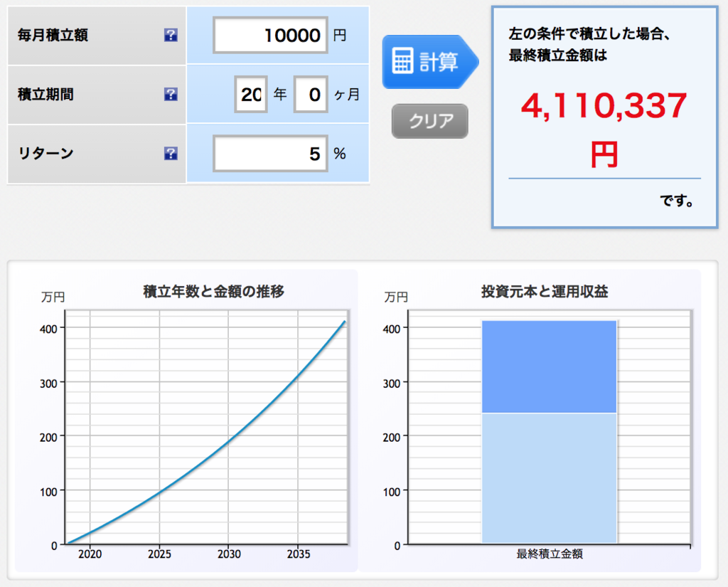
Task: Open the リターン help icon
Action: tap(170, 153)
